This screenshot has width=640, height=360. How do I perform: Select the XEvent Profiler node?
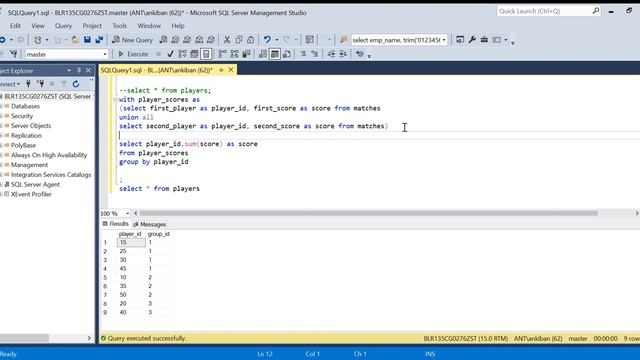(31, 194)
